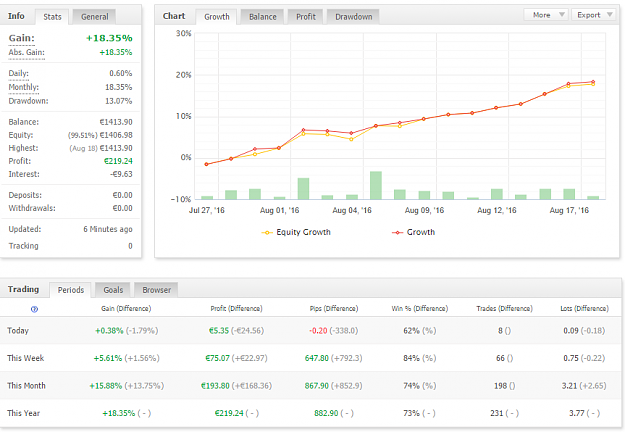
Task: Click Today's pips value -0.20
Action: tap(318, 330)
